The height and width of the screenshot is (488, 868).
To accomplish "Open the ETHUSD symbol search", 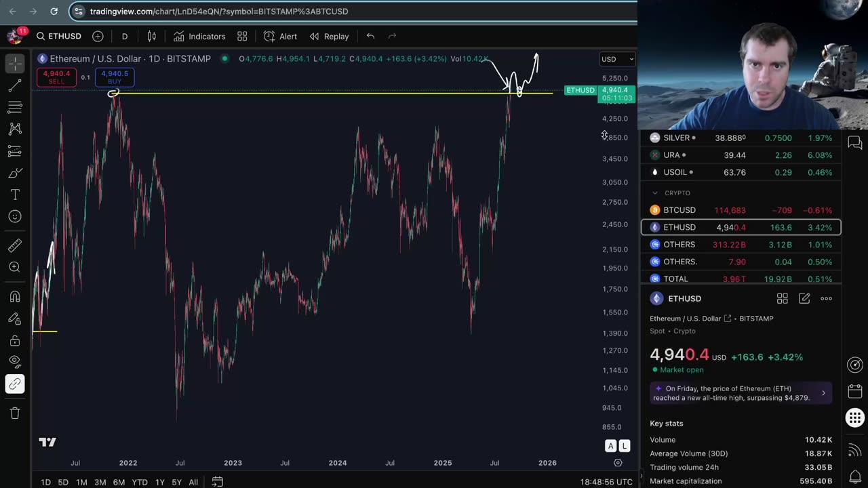I will tap(58, 37).
